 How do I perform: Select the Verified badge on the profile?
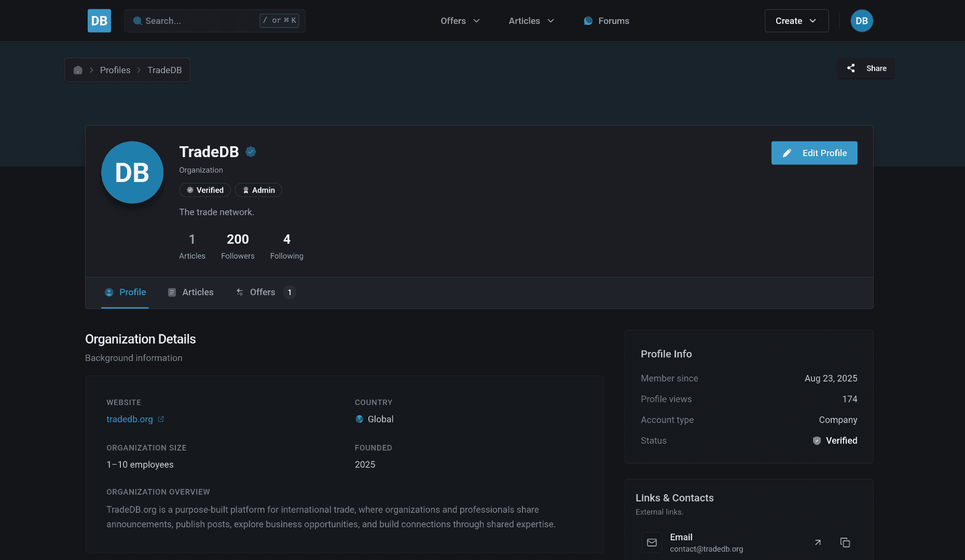click(x=204, y=190)
